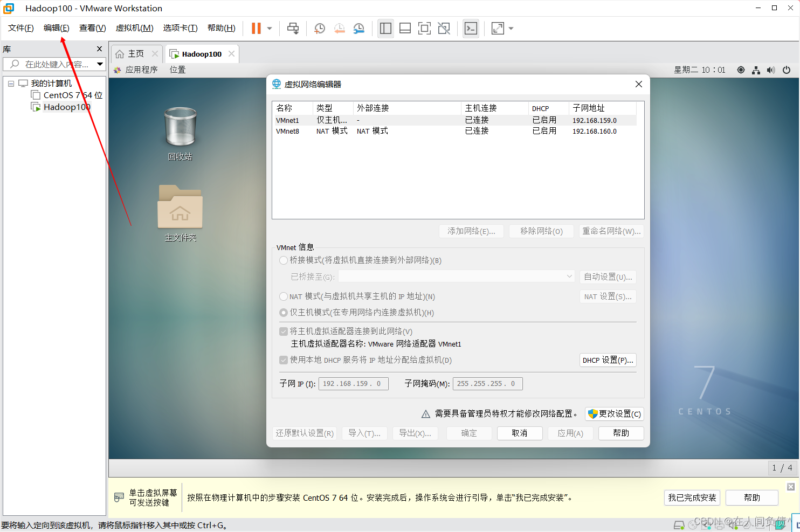Toggle the thumbnail bar display
Image resolution: width=800 pixels, height=532 pixels.
pos(405,28)
